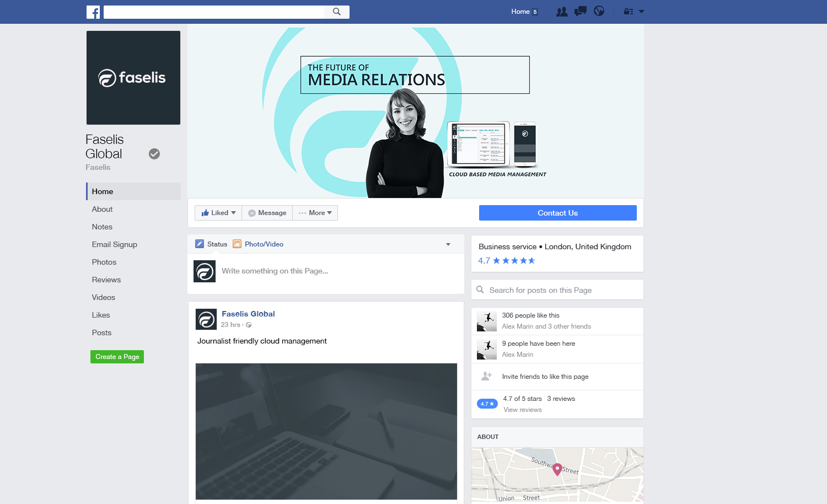The width and height of the screenshot is (827, 504).
Task: Expand the composer options dropdown arrow
Action: coord(448,244)
